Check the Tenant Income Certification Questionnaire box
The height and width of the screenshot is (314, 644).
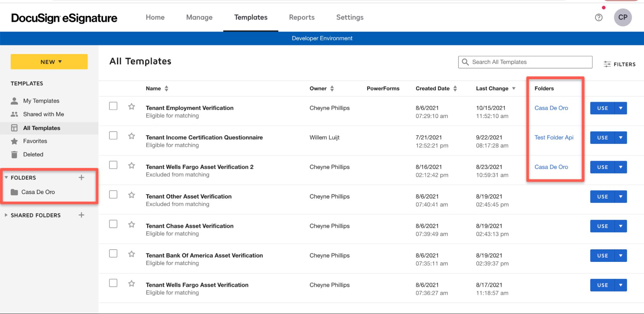coord(113,135)
